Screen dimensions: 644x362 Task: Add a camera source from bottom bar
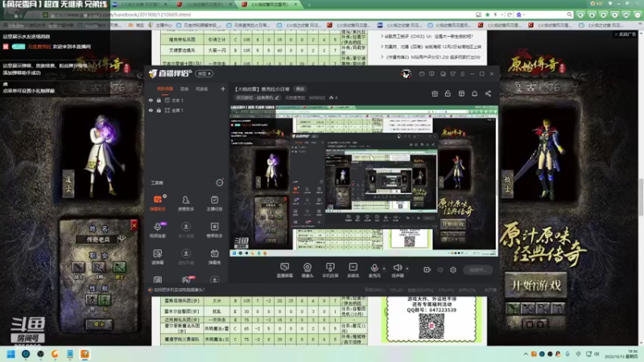click(308, 270)
